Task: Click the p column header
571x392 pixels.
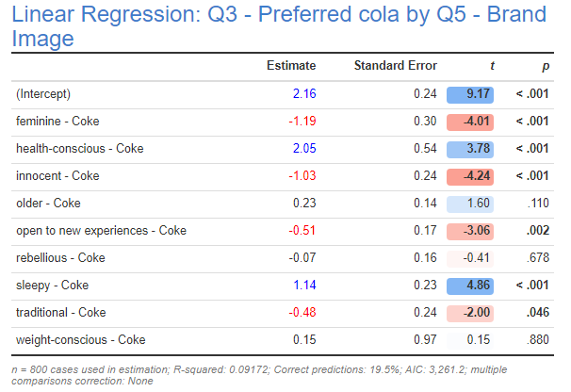Action: tap(546, 66)
